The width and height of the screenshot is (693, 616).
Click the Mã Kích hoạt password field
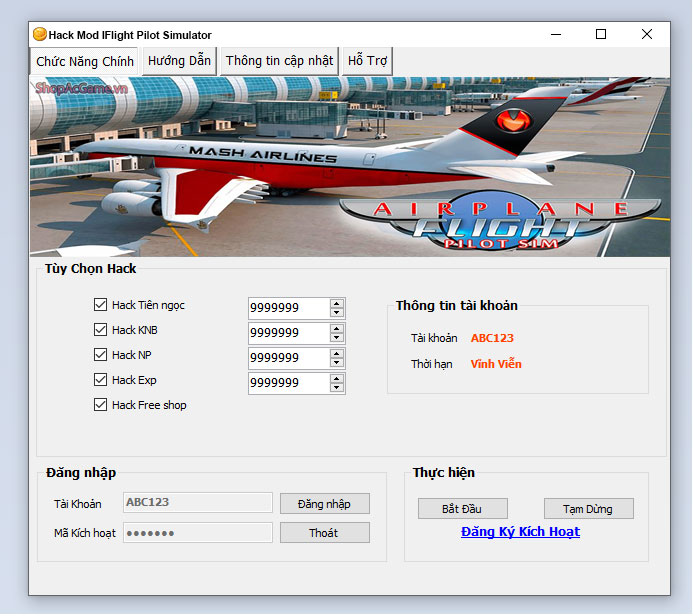point(198,533)
